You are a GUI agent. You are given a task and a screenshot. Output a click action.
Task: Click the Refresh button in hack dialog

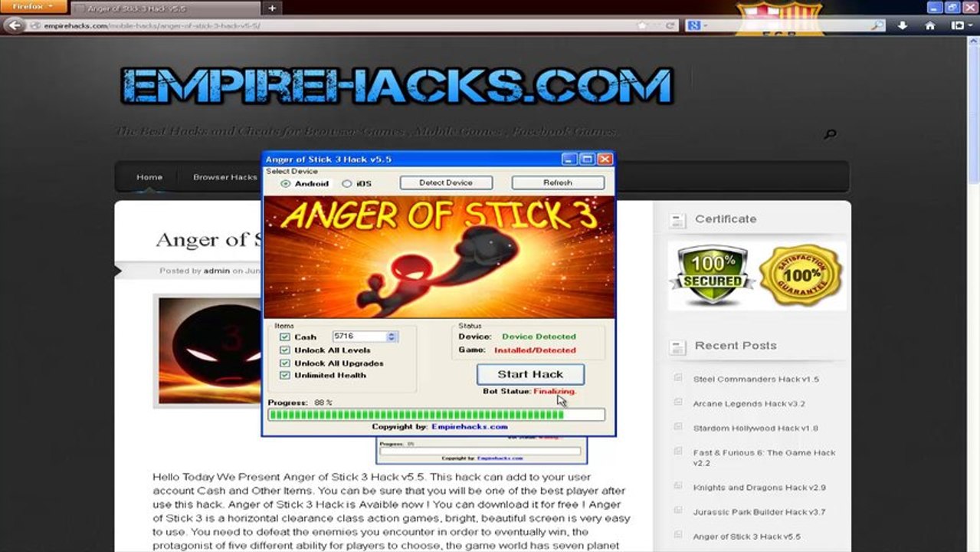(x=558, y=182)
